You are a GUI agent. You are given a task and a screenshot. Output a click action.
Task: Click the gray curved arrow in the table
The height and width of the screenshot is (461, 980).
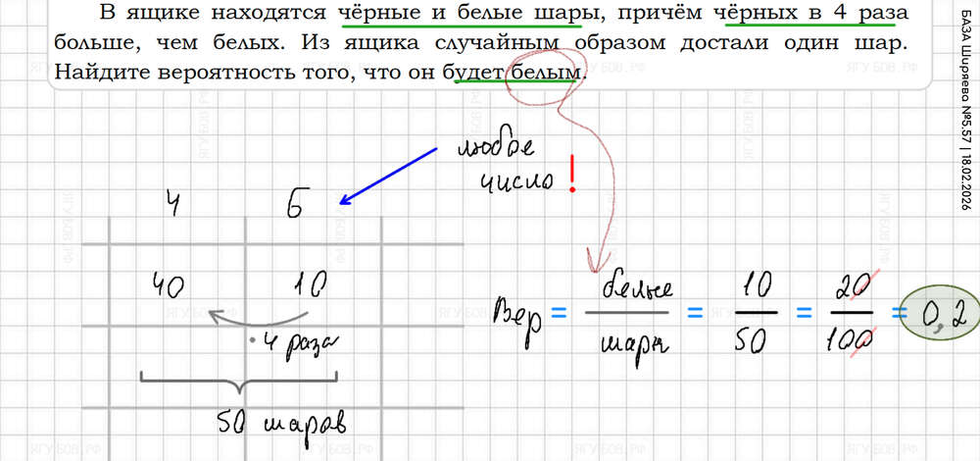pyautogui.click(x=257, y=321)
